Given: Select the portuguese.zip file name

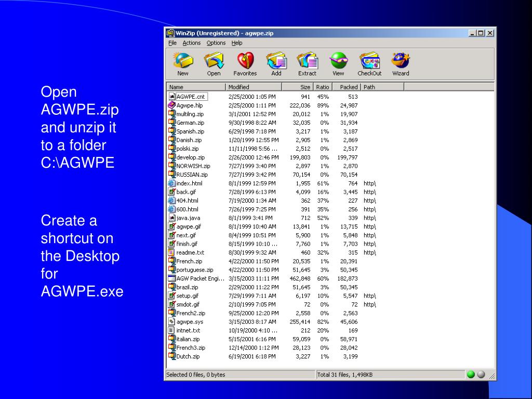Looking at the screenshot, I should click(x=195, y=270).
